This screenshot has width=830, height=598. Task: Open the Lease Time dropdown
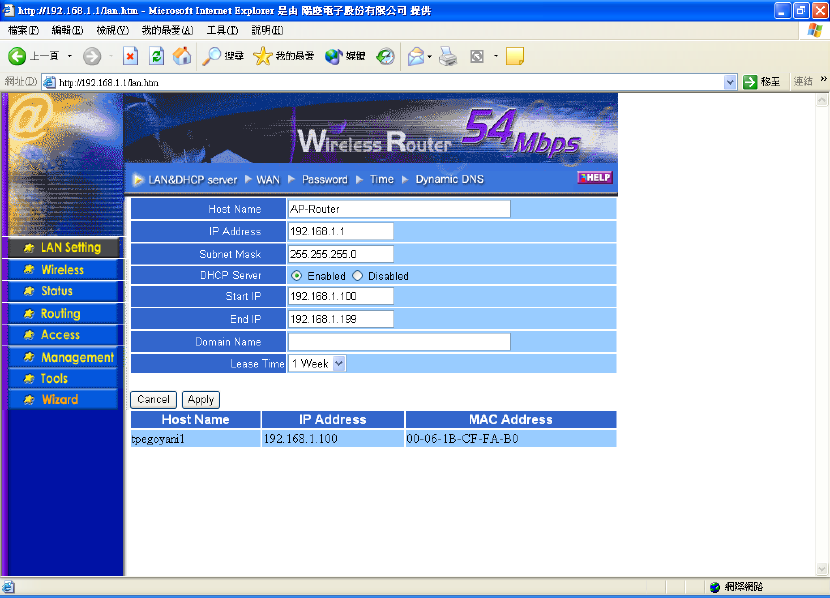point(339,364)
